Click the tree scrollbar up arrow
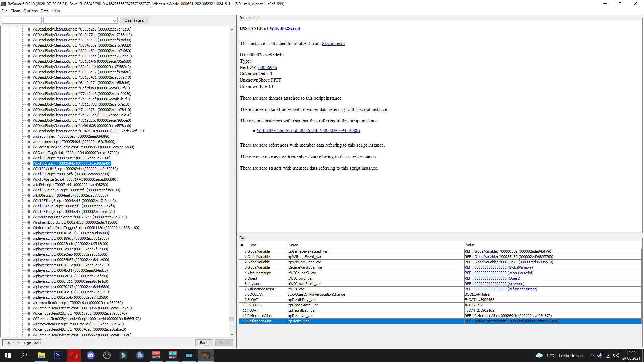 click(x=232, y=29)
